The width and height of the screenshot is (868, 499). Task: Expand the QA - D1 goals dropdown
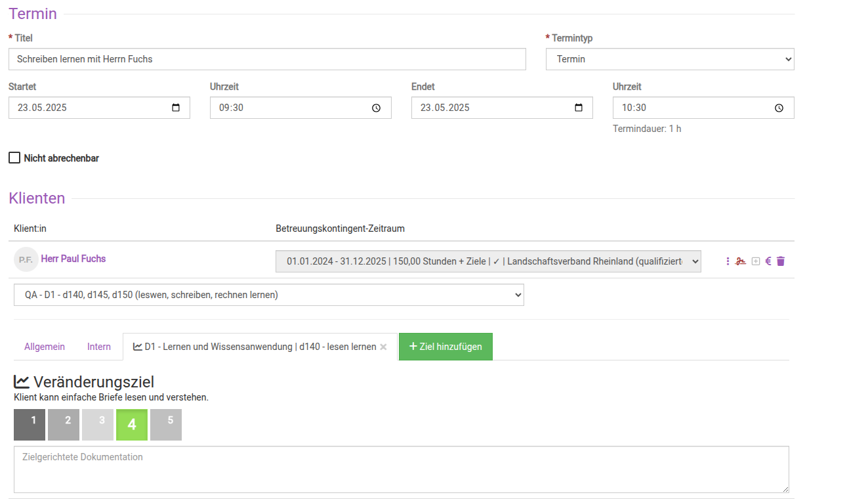(268, 295)
